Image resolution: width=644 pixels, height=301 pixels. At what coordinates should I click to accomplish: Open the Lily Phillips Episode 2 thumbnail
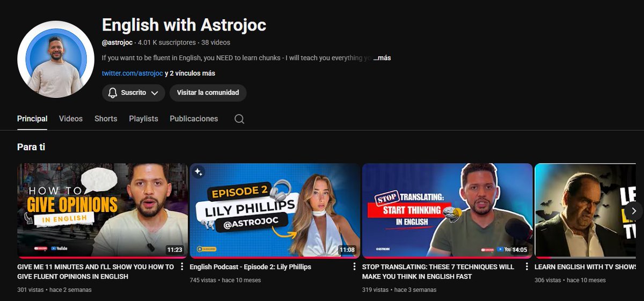[x=275, y=210]
